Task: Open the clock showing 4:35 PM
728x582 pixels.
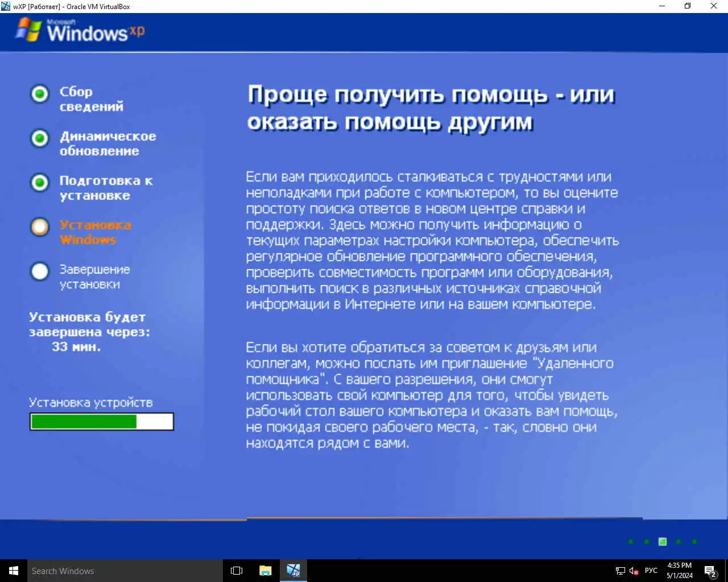Action: coord(680,571)
